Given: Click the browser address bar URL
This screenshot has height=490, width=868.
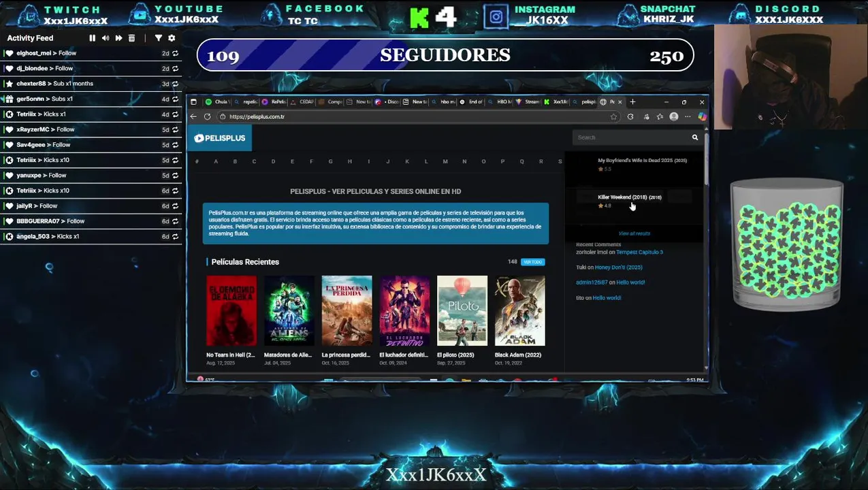Looking at the screenshot, I should pyautogui.click(x=257, y=116).
